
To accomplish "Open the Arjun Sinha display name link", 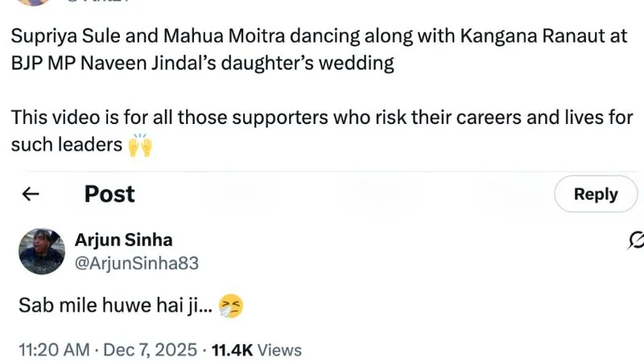I will (123, 240).
